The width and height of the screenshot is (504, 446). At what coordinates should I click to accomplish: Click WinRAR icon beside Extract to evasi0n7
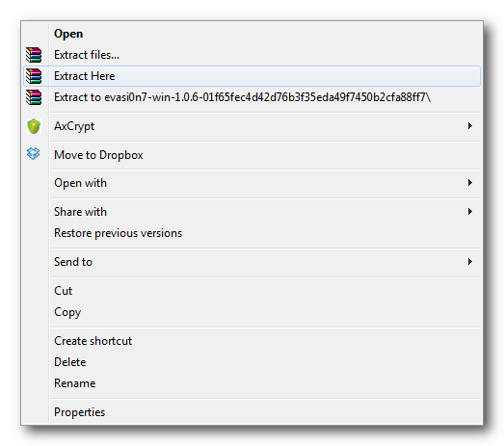pyautogui.click(x=34, y=97)
